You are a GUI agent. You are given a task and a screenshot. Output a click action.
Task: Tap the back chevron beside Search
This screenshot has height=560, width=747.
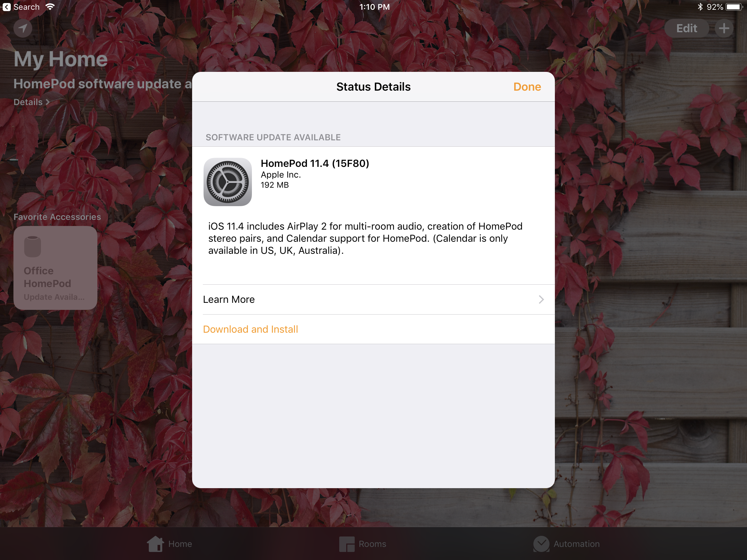(7, 7)
